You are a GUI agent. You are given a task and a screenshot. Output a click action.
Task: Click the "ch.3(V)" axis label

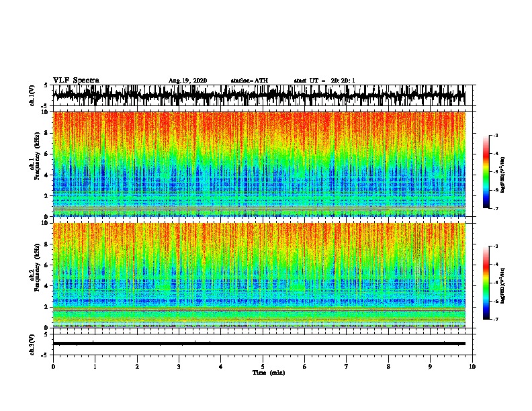[x=32, y=345]
